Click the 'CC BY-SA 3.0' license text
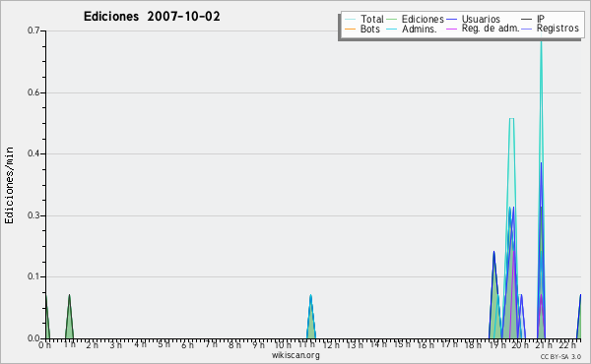Image resolution: width=591 pixels, height=364 pixels. [x=560, y=356]
